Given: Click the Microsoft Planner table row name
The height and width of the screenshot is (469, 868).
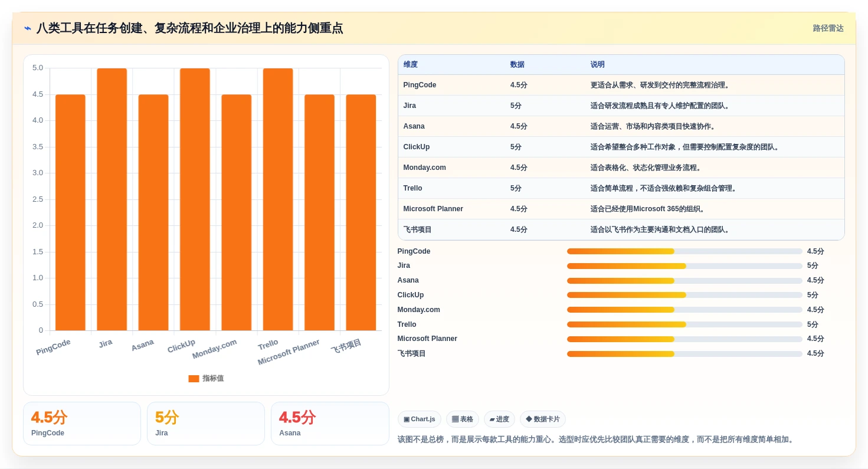Looking at the screenshot, I should pos(433,209).
